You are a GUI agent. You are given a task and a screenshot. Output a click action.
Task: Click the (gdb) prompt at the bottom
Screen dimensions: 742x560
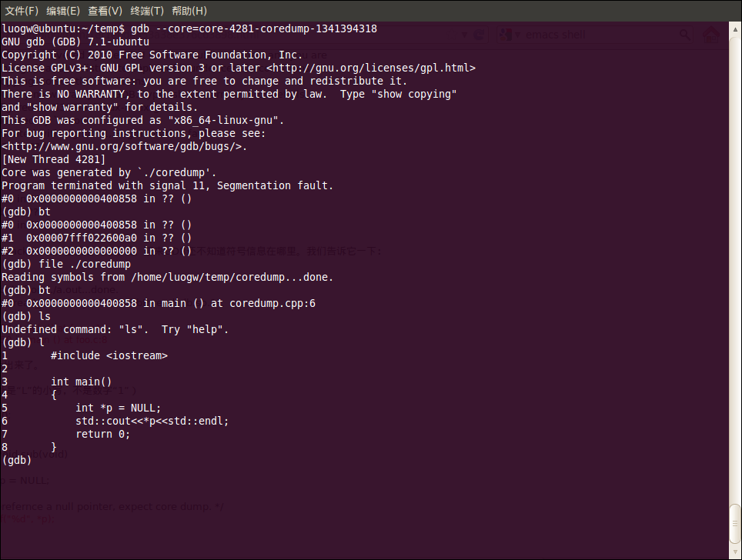pos(16,459)
